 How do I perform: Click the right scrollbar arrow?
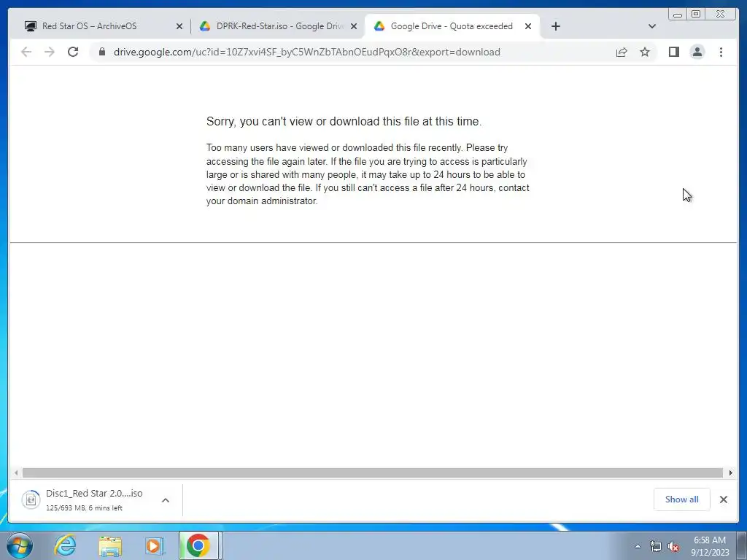coord(731,472)
